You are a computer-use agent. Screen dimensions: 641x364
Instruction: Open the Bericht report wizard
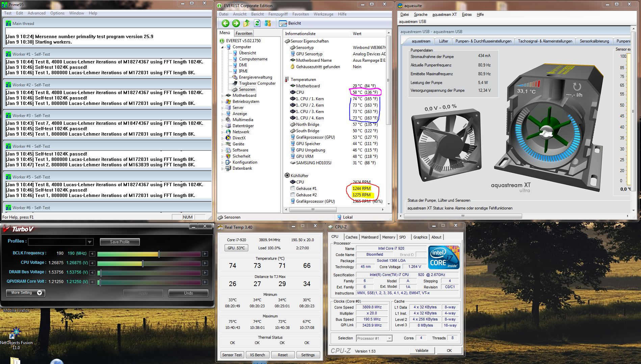pos(290,23)
